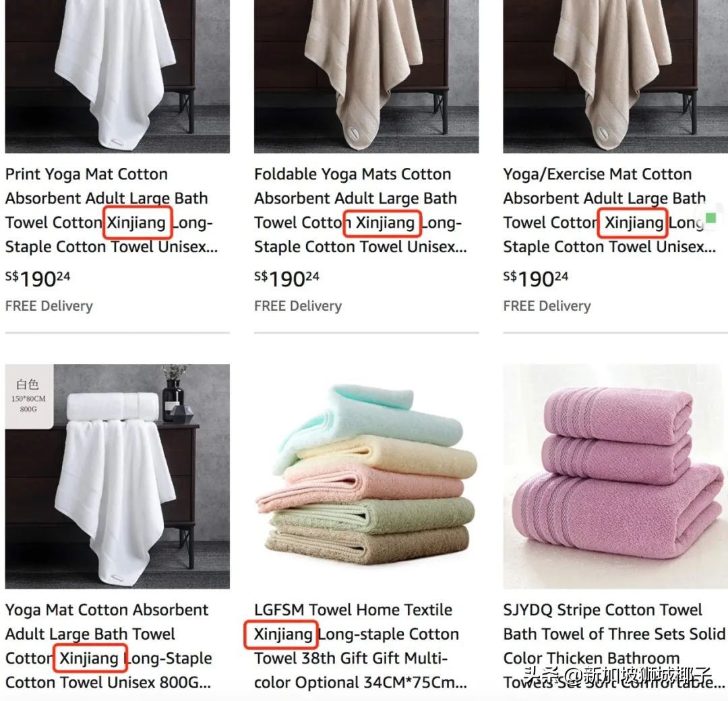Open the SJYDQ Stripe Cotton Towel listing

pos(615,646)
